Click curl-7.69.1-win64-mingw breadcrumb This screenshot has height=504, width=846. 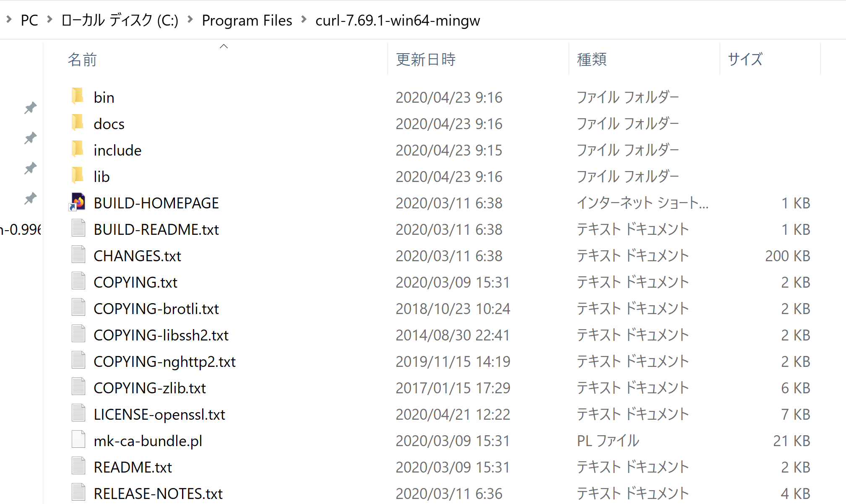point(398,20)
